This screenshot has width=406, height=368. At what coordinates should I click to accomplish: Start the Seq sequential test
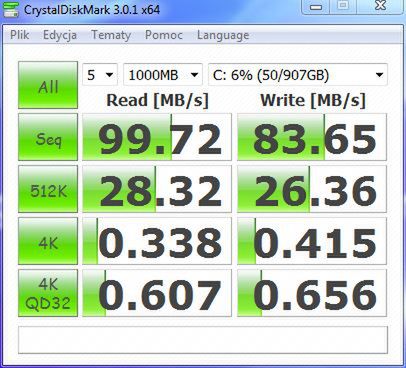pyautogui.click(x=48, y=137)
